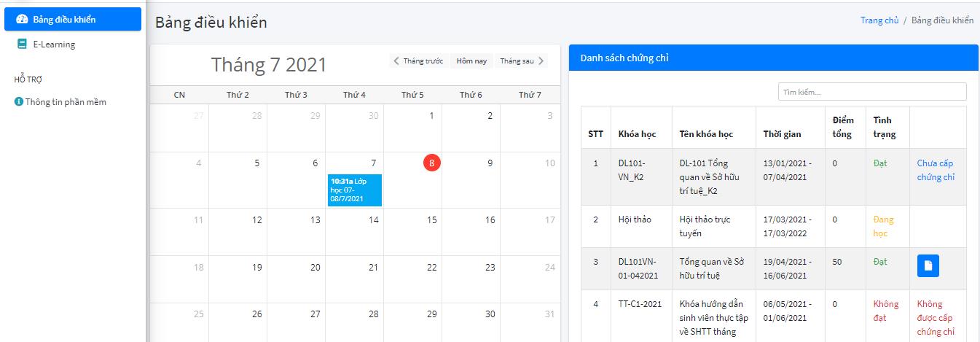Click the left chevron for Tháng trước
Viewport: 980px width, 342px height.
coord(396,61)
